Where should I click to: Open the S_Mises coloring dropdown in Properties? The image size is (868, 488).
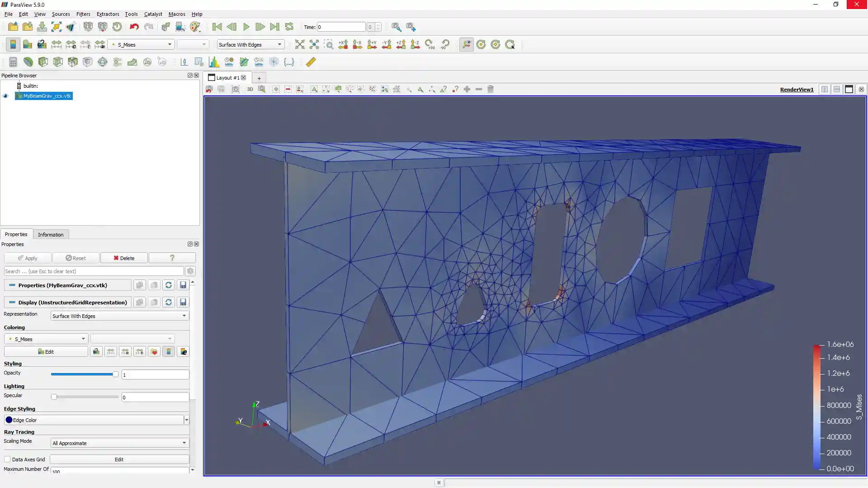click(x=46, y=339)
